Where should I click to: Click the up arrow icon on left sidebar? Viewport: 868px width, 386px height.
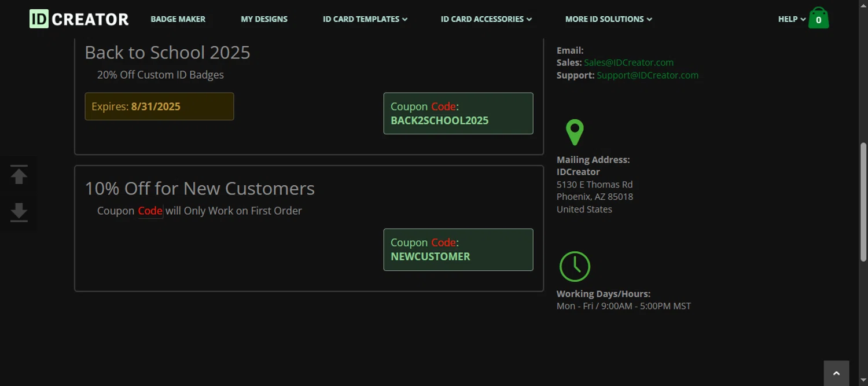click(19, 175)
